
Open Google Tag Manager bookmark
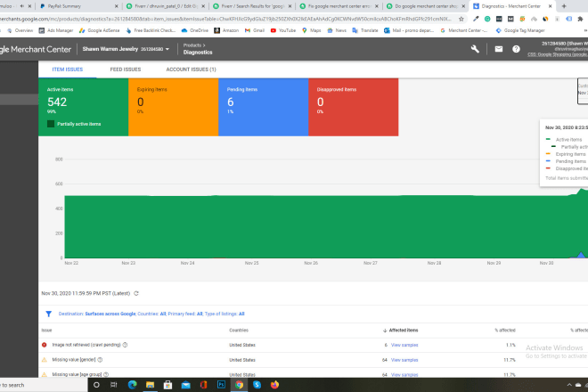tap(520, 30)
